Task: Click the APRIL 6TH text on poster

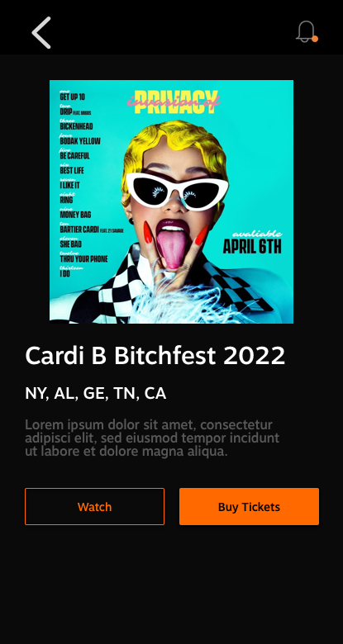Action: pos(252,247)
